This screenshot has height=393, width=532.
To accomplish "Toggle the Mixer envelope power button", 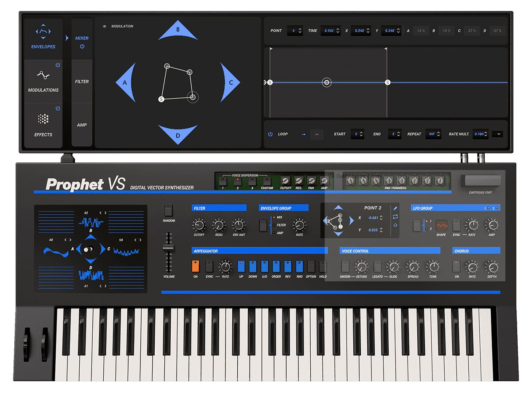I will 82,46.
